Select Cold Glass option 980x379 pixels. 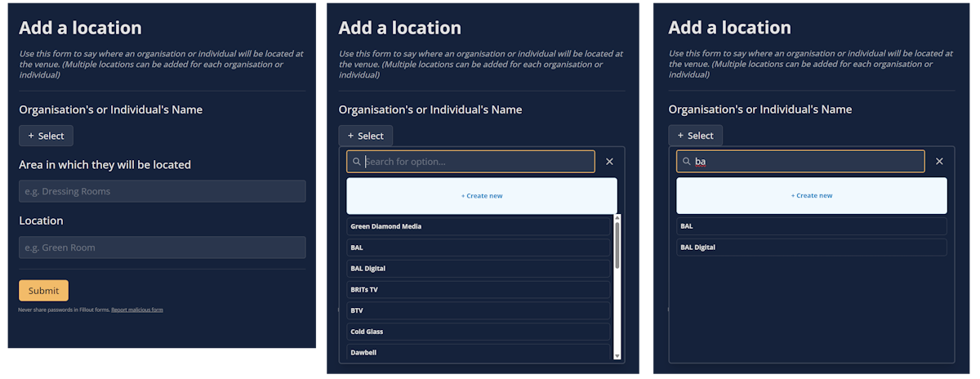(x=478, y=332)
